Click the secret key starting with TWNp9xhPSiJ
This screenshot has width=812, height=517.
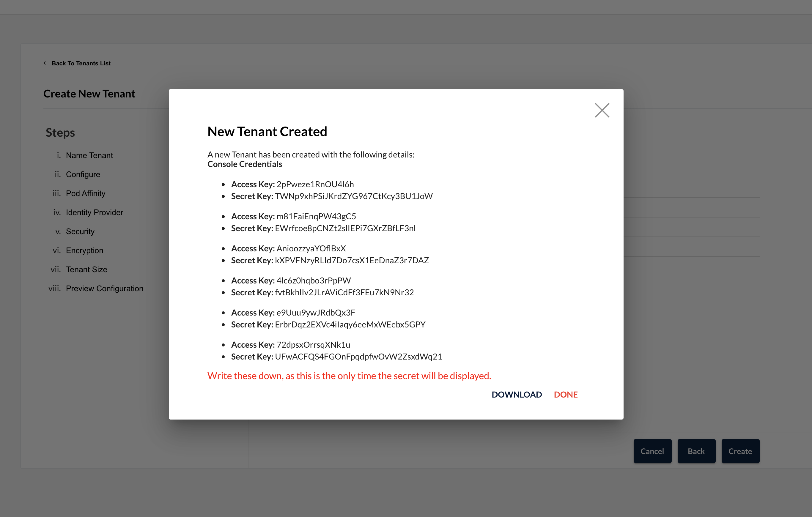click(x=353, y=196)
